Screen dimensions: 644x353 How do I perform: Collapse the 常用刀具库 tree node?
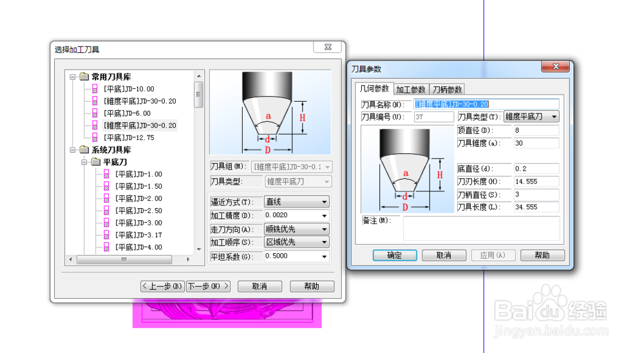click(x=73, y=77)
